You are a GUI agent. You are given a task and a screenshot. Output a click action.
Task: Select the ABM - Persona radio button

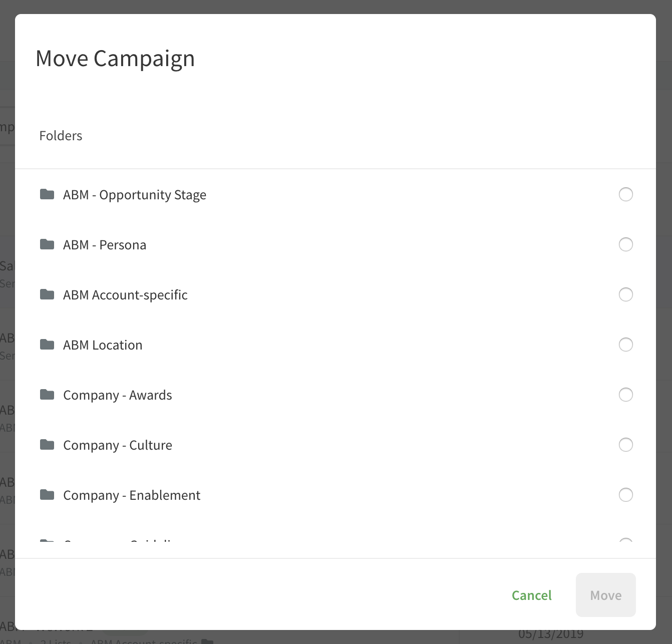click(626, 244)
